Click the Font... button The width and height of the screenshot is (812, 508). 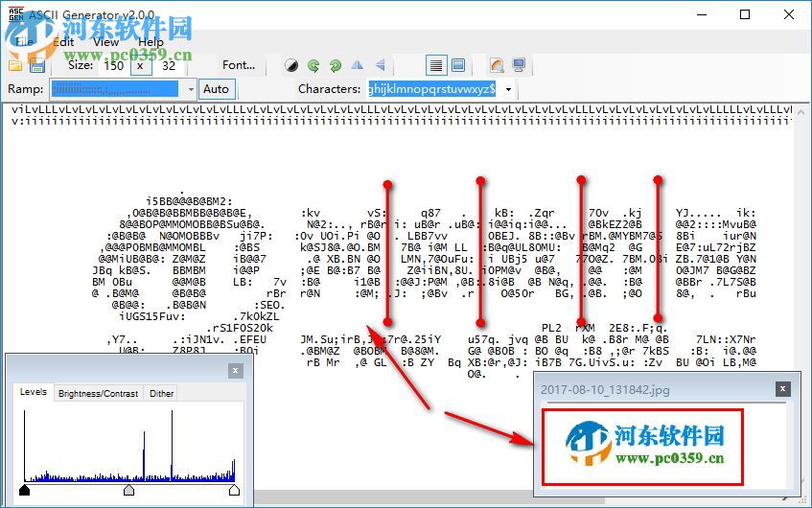click(x=239, y=65)
